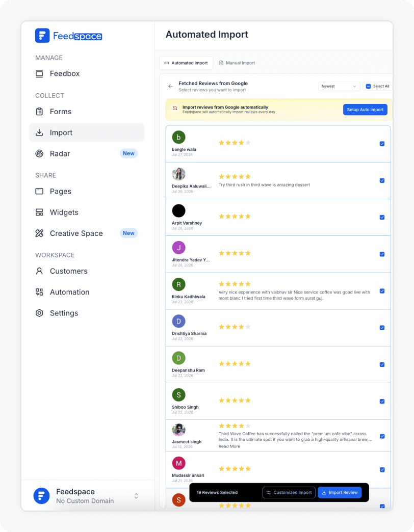Click the auto-import sync icon in yellow banner

pyautogui.click(x=175, y=108)
